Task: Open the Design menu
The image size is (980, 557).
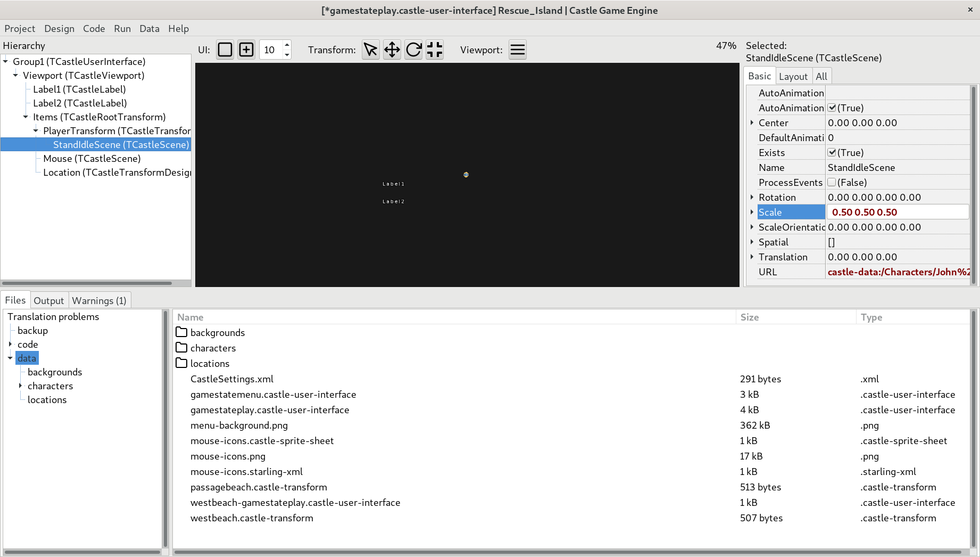Action: tap(59, 28)
